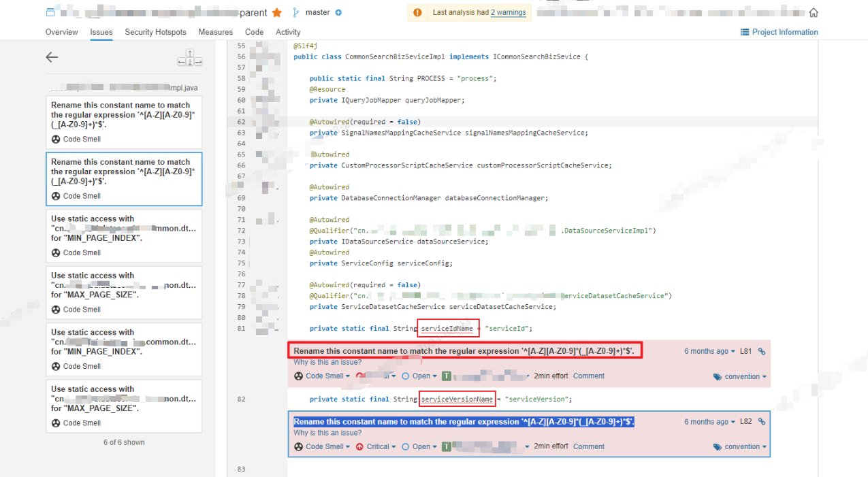Viewport: 868px width, 477px height.
Task: Switch to the Code tab
Action: pyautogui.click(x=254, y=32)
